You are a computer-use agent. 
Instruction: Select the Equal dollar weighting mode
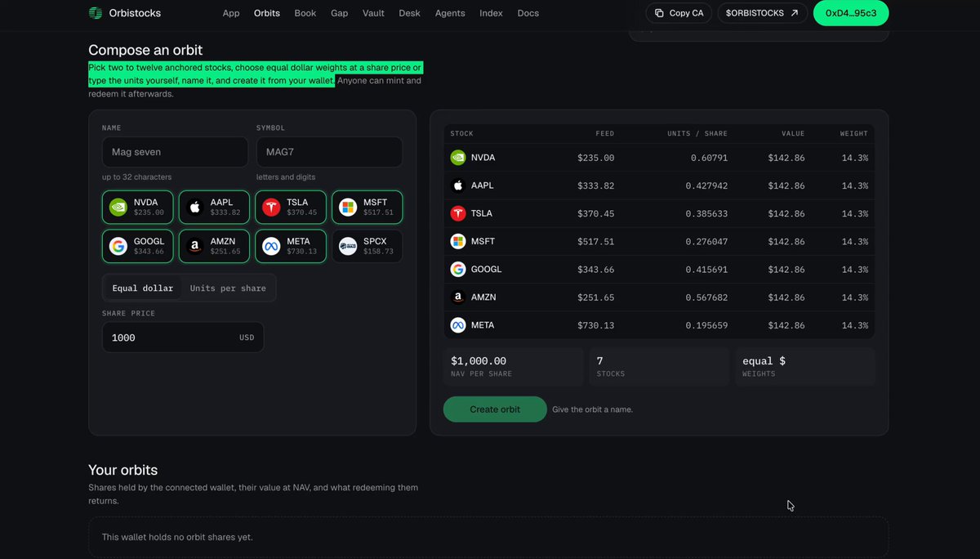point(143,288)
